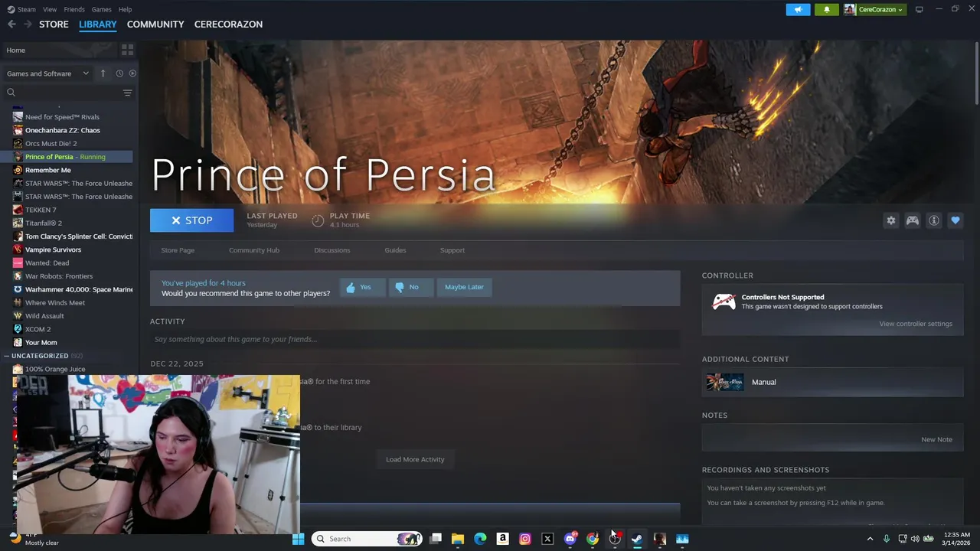
Task: Open CERECORAZON profile navigation
Action: click(228, 24)
